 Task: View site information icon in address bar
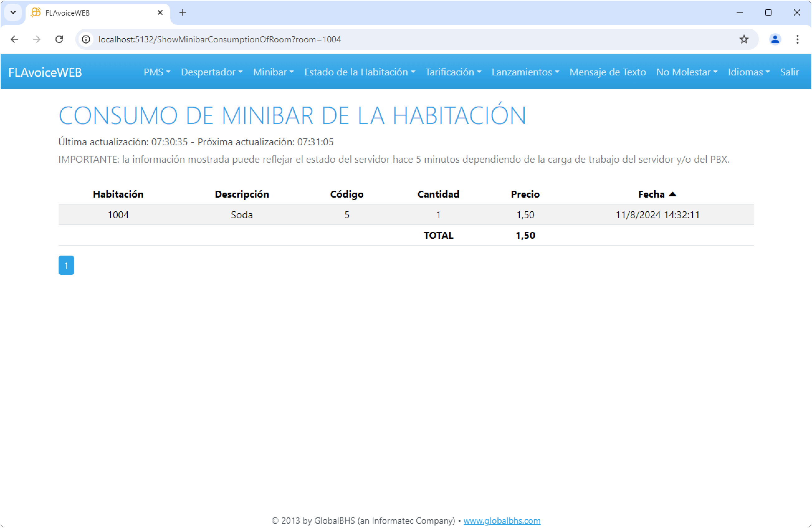coord(86,39)
